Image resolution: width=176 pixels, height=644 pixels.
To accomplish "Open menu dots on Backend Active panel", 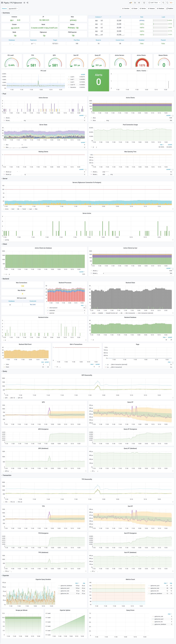I will click(x=86, y=340).
